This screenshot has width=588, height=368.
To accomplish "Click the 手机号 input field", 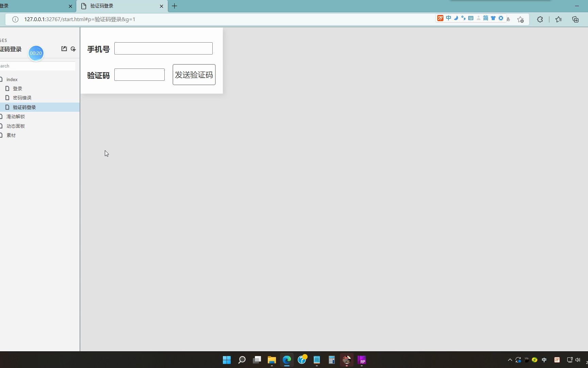I will click(x=163, y=48).
